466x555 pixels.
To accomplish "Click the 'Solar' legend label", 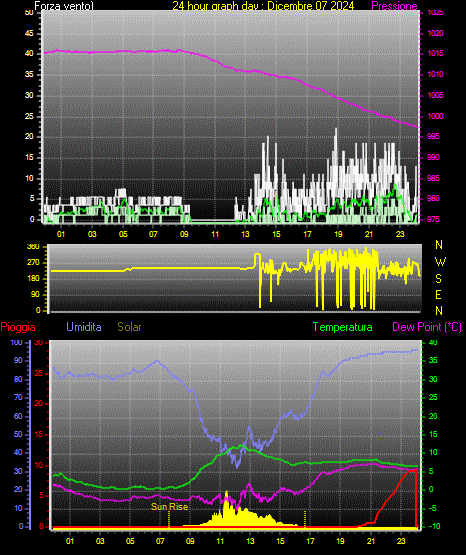I will click(129, 327).
